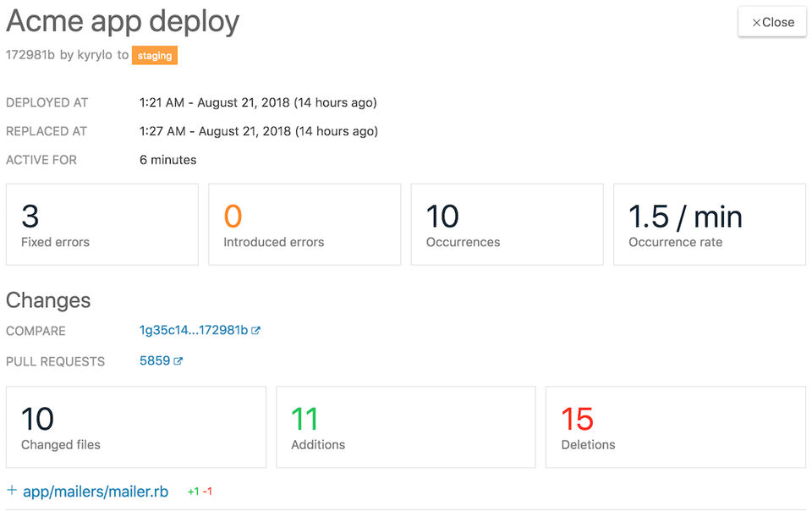This screenshot has height=511, width=812.
Task: Click the Occurrence rate card
Action: 709,224
